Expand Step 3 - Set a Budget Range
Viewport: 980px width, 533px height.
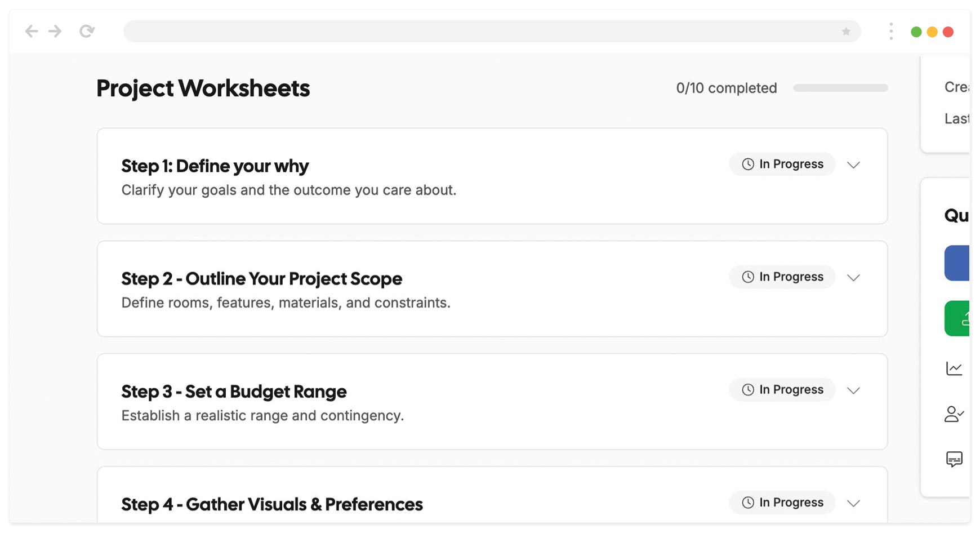[x=853, y=390]
